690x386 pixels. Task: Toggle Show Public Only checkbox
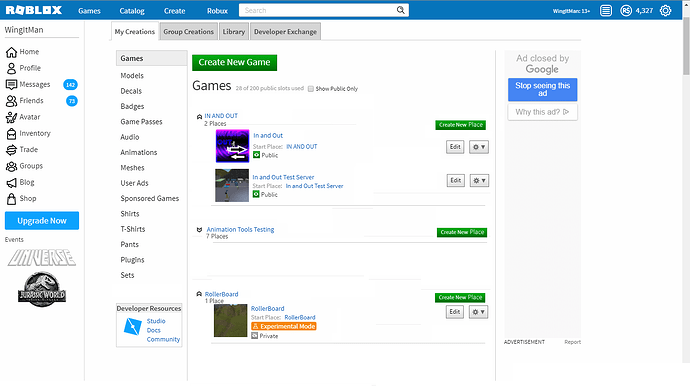[x=311, y=89]
